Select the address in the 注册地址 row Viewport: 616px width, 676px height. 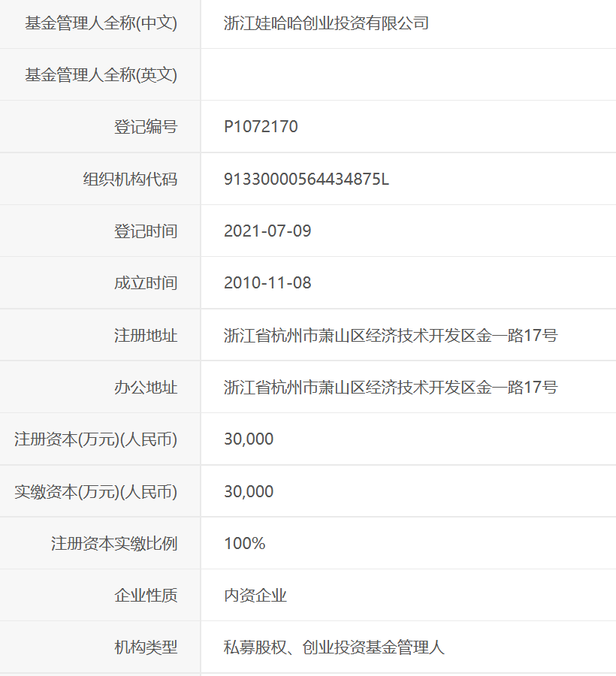coord(391,335)
